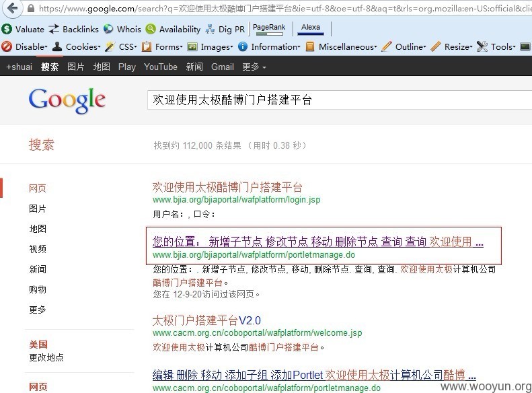Open the 您的位置 新增子节点 result link
Screen dimensions: 532x393
(318, 242)
